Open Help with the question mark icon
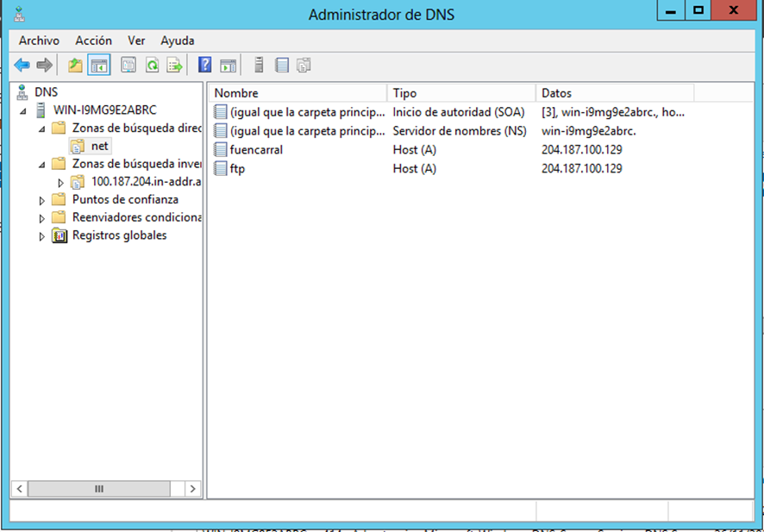The height and width of the screenshot is (532, 764). 205,65
